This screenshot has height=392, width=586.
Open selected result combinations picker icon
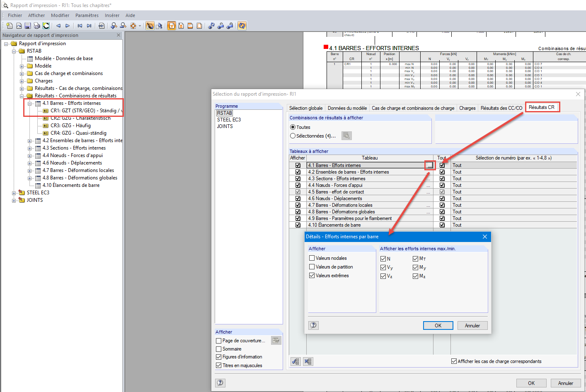346,136
